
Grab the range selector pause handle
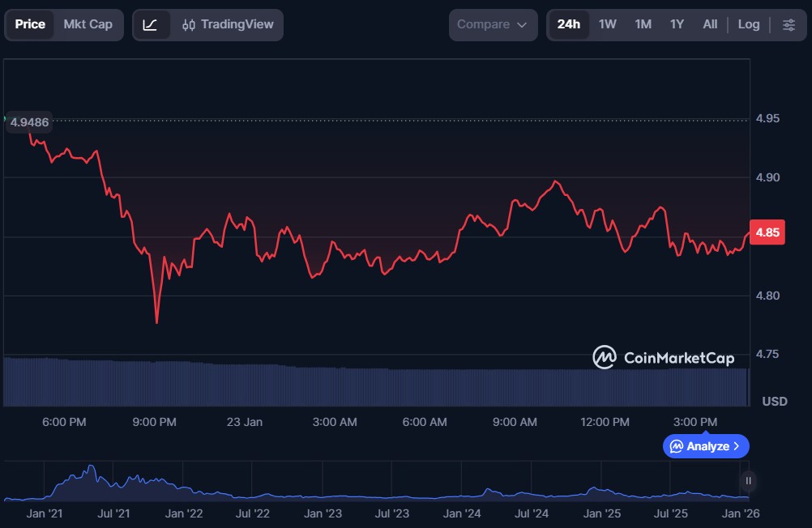click(748, 481)
